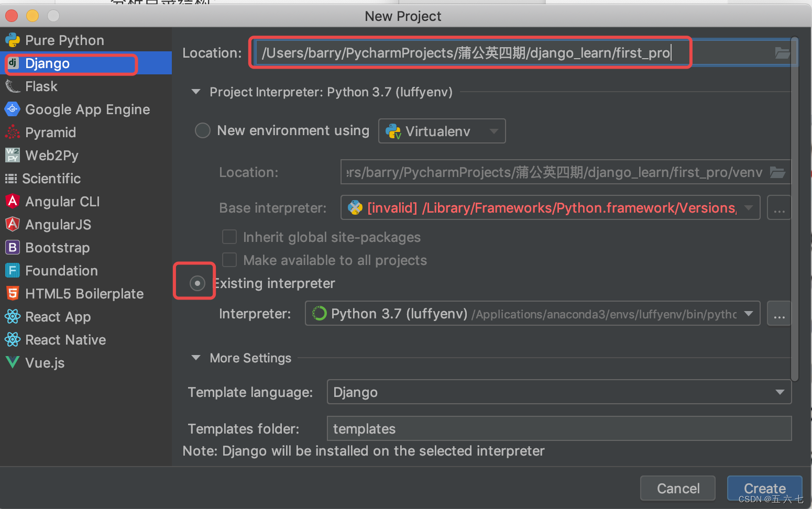The height and width of the screenshot is (509, 812).
Task: Open the Virtualenv environment type dropdown
Action: click(442, 131)
